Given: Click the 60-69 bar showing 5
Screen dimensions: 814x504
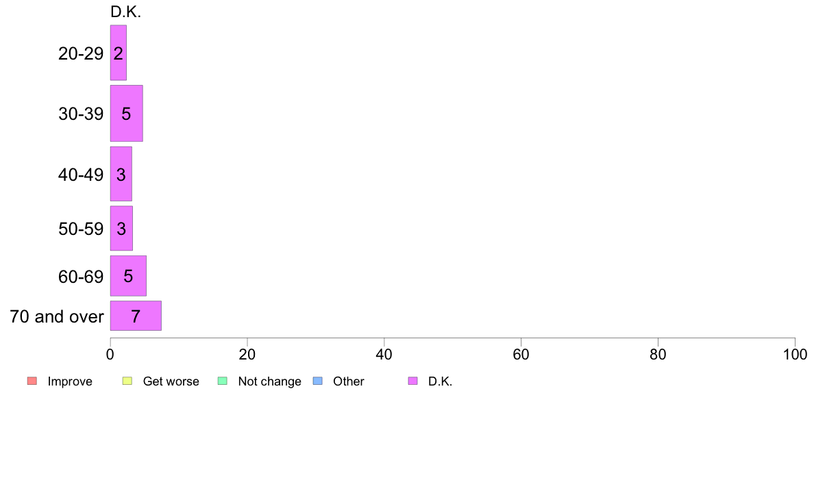Looking at the screenshot, I should coord(128,275).
